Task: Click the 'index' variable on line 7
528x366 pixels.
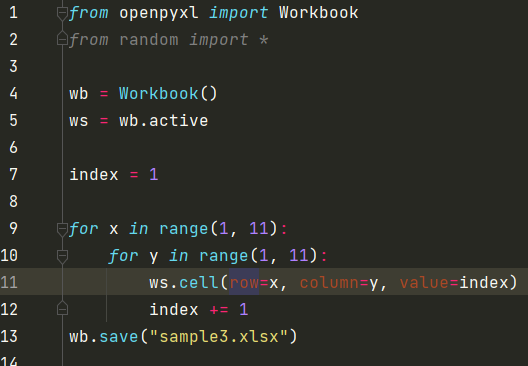Action: [94, 174]
